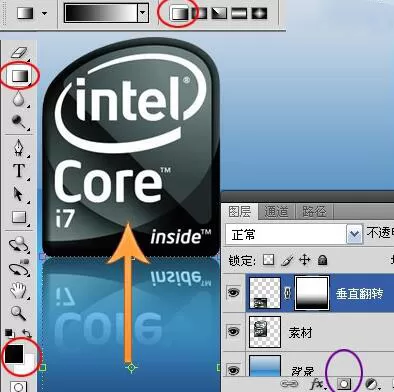Open the fx layer style menu
The image size is (394, 392).
pyautogui.click(x=317, y=384)
